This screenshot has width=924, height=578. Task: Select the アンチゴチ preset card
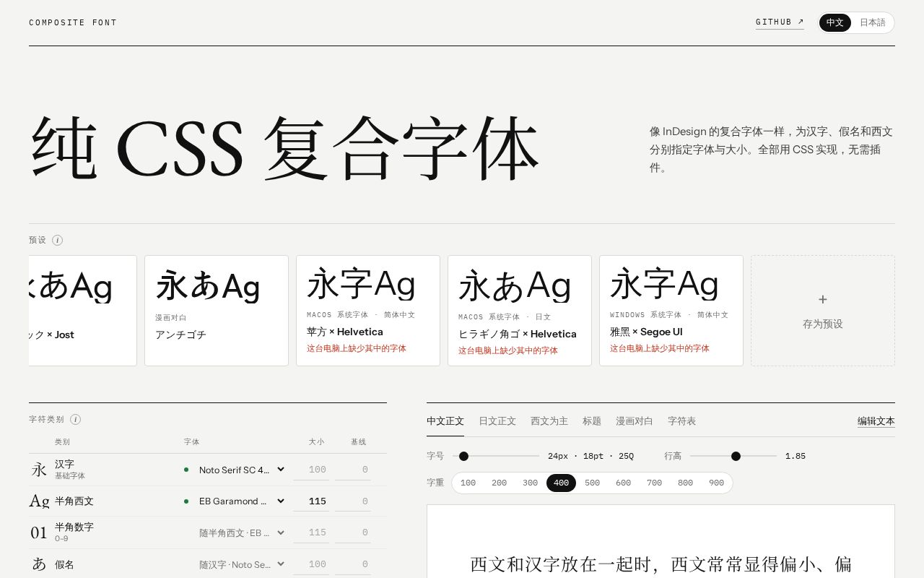click(x=217, y=311)
